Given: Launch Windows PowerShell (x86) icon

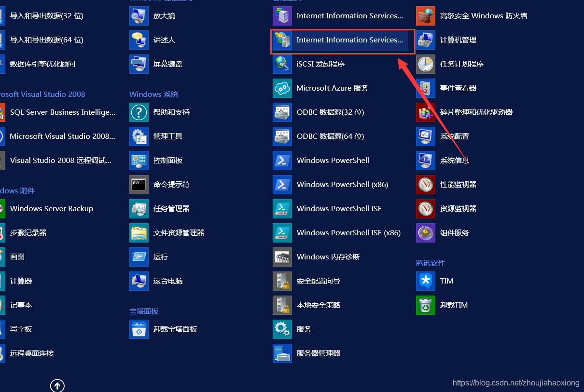Looking at the screenshot, I should coord(282,185).
